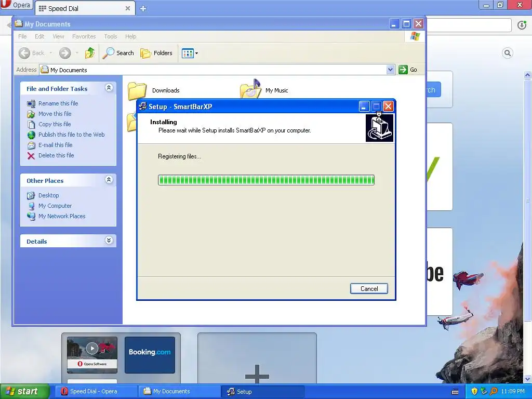Click E-mail this file link
Image resolution: width=532 pixels, height=399 pixels.
click(55, 145)
